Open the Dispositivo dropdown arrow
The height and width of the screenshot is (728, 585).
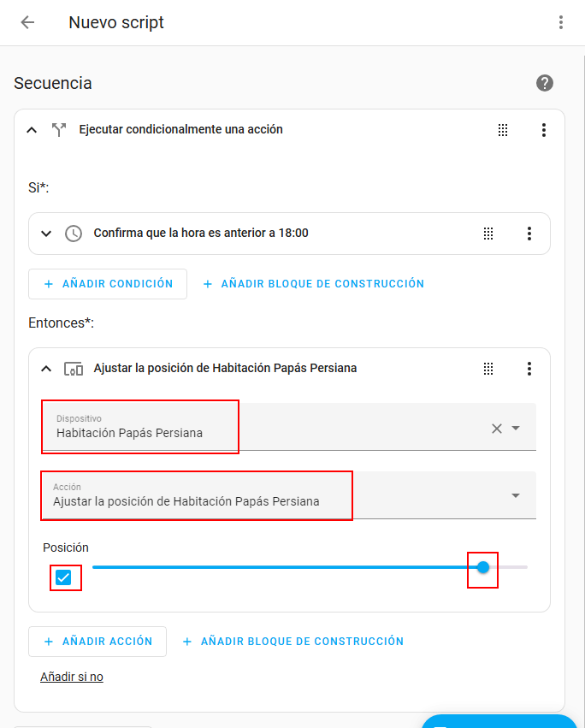click(516, 429)
